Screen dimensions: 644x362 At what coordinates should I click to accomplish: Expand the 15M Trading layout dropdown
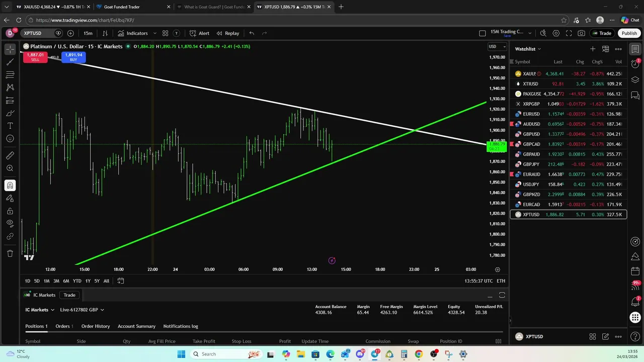529,33
